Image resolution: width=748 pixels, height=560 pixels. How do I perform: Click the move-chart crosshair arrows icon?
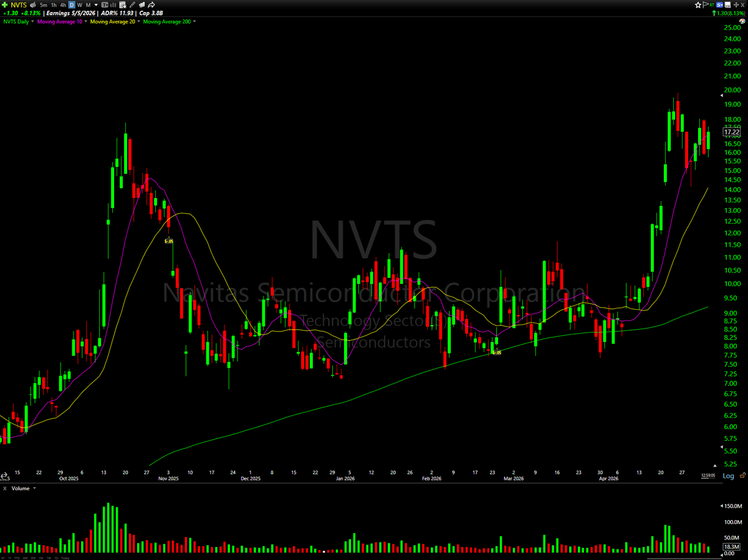(x=736, y=5)
